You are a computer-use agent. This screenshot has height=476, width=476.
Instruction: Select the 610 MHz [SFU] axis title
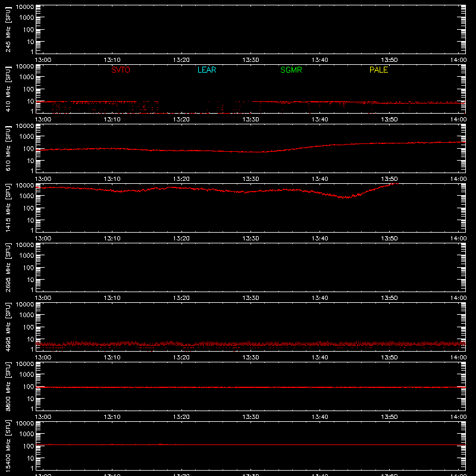(x=8, y=149)
